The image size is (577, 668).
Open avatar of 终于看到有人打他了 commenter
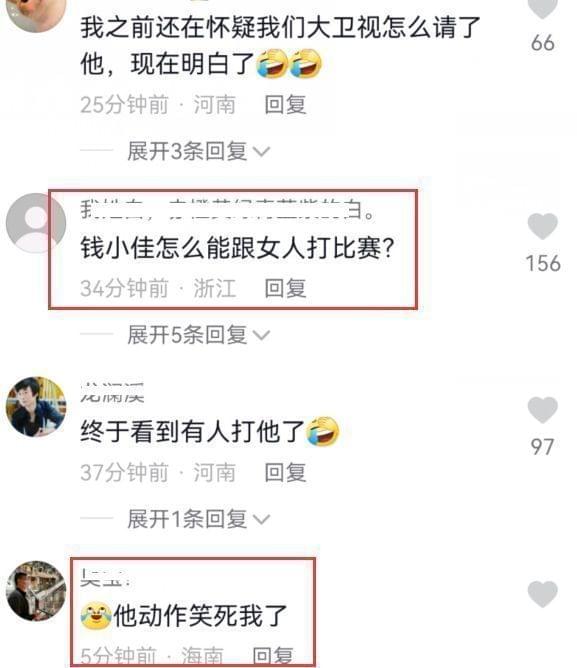point(36,406)
